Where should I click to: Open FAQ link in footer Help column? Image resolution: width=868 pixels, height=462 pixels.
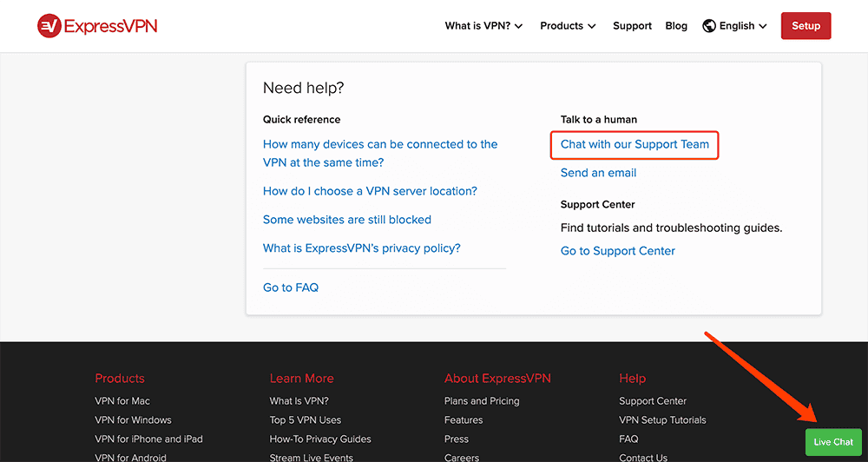coord(628,439)
